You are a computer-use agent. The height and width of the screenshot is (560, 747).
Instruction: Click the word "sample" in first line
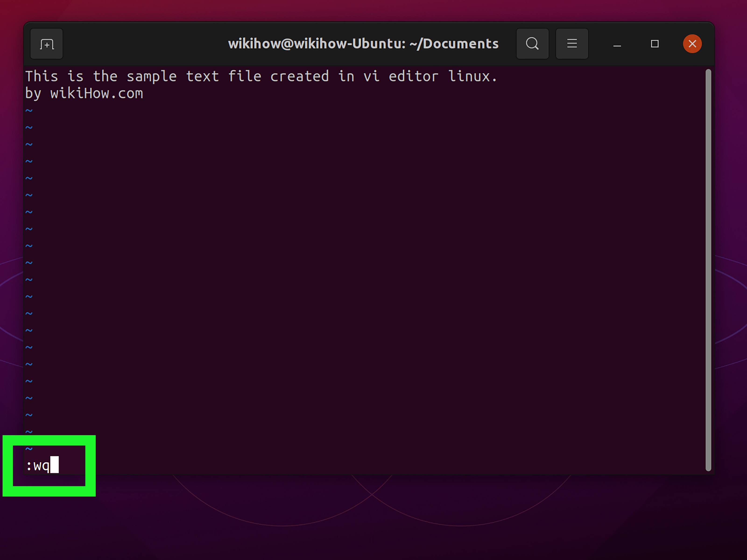152,77
